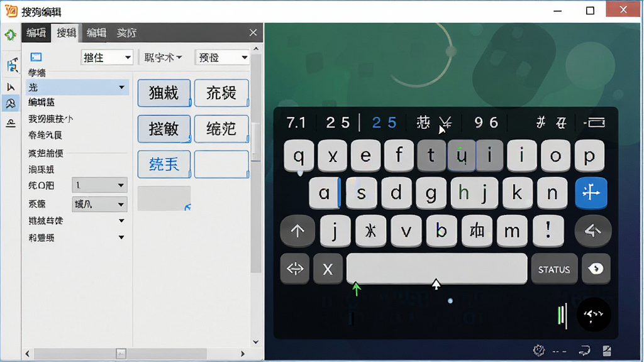Select the active 搜辑 tab

(66, 33)
